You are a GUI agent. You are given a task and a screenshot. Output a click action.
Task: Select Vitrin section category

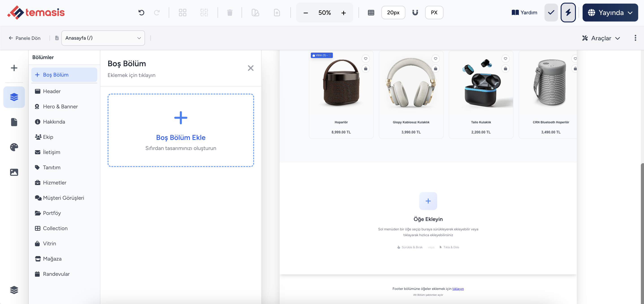(x=64, y=244)
